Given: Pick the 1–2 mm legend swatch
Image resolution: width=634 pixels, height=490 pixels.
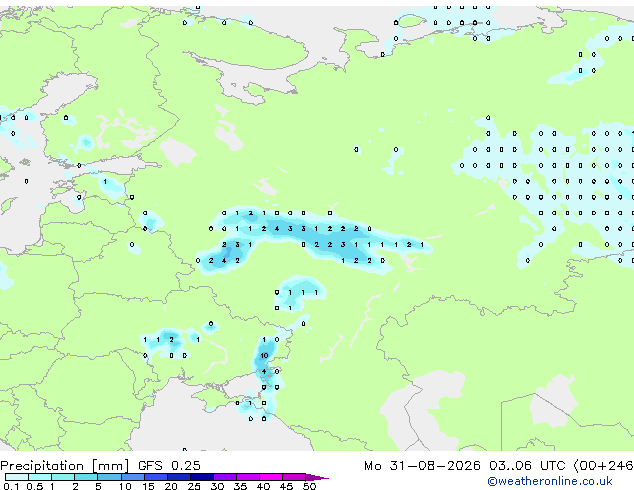Looking at the screenshot, I should point(63,477).
